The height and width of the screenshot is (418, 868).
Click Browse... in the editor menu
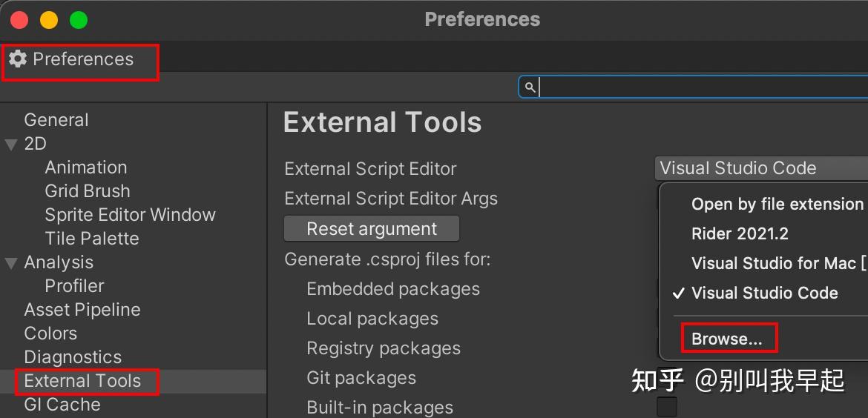coord(727,339)
